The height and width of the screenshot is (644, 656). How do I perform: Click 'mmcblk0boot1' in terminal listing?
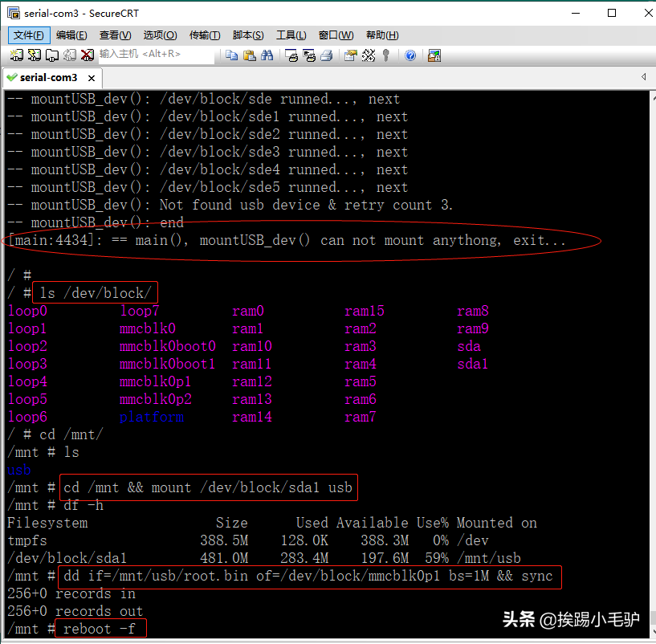167,364
